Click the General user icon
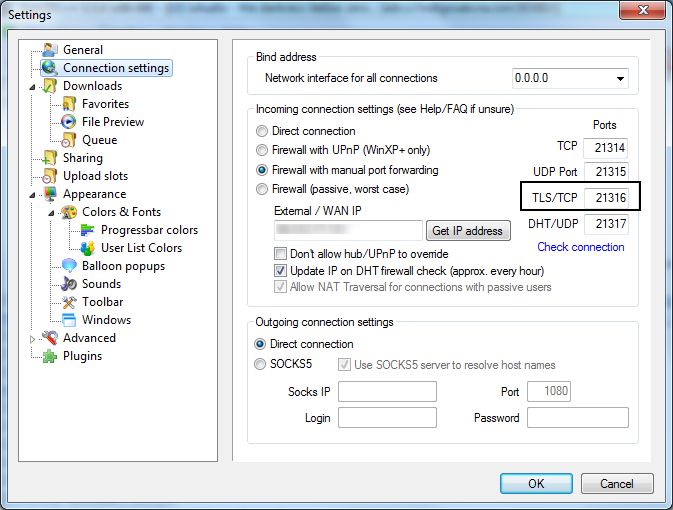This screenshot has width=673, height=510. click(x=50, y=50)
